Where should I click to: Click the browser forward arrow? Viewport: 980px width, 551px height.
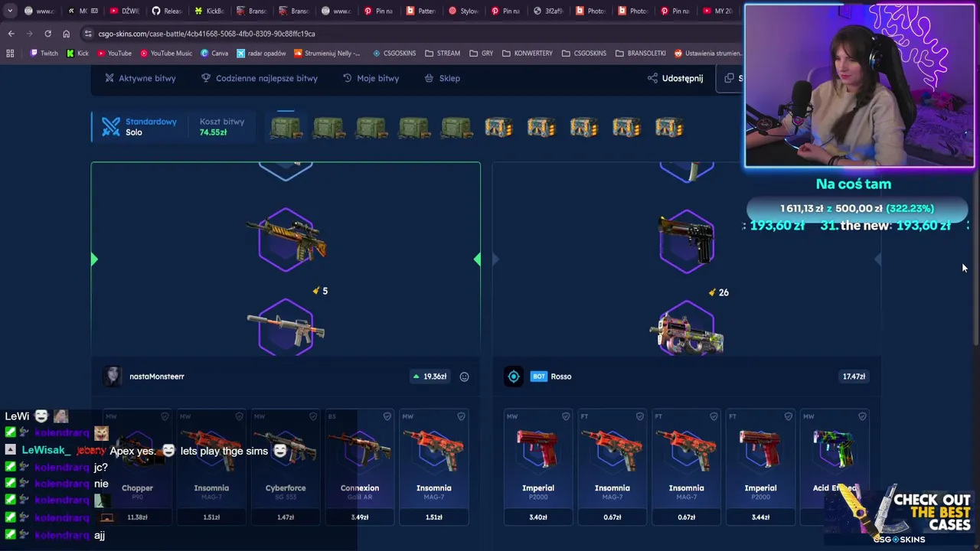(x=29, y=34)
